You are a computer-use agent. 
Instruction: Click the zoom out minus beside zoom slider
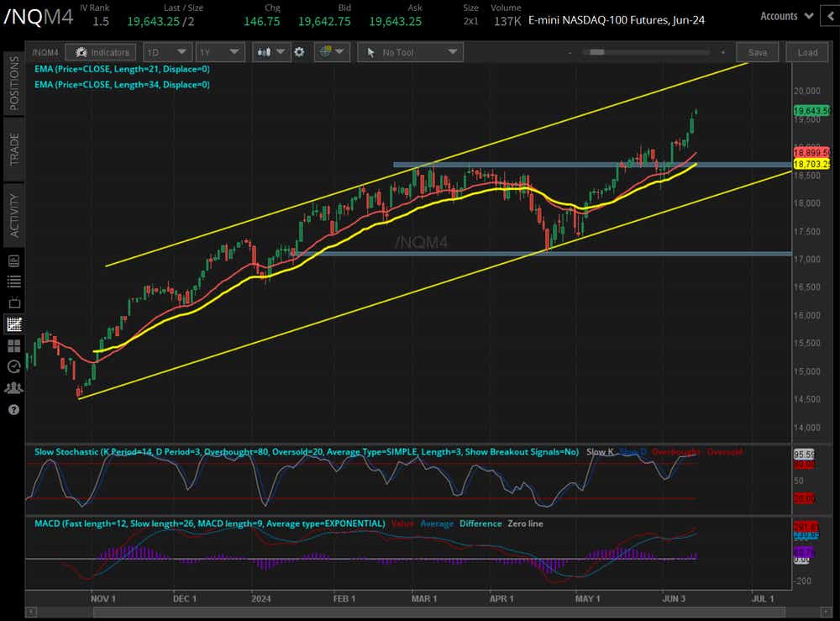coord(570,52)
